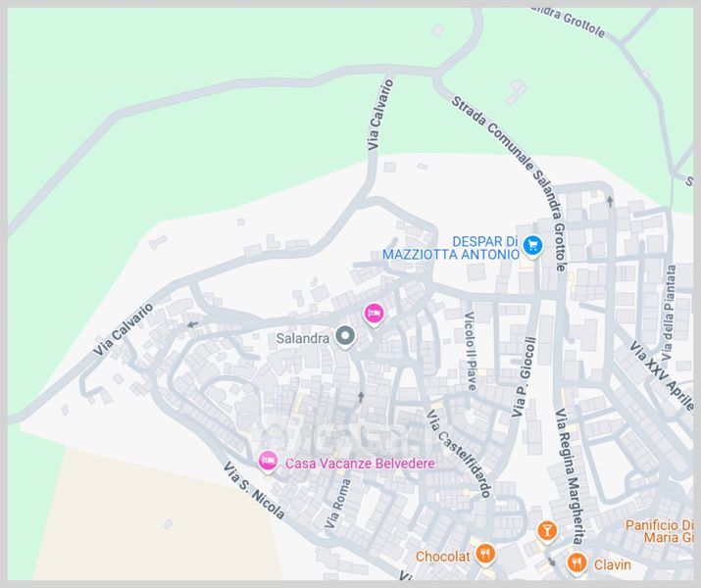The height and width of the screenshot is (588, 701).
Task: Click the Via Castelfidardo street label
Action: coord(458,454)
